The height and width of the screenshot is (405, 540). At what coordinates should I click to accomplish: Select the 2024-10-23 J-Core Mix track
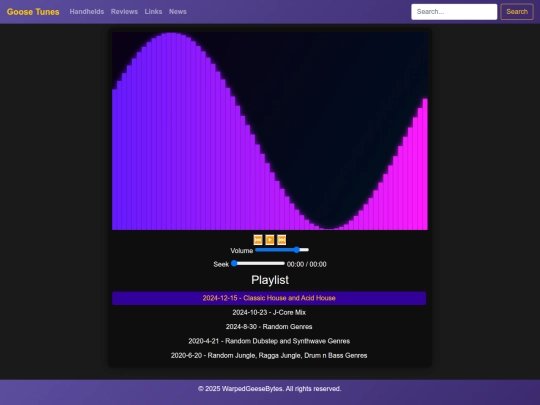[269, 312]
